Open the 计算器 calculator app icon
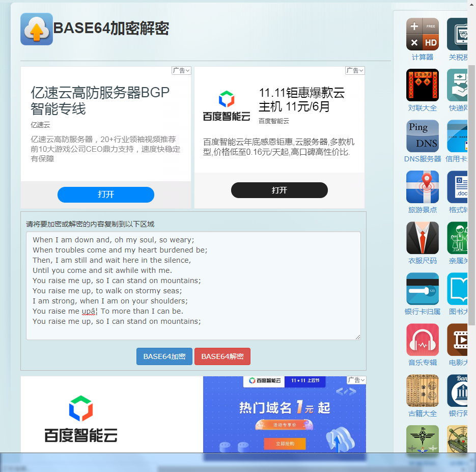This screenshot has height=472, width=476. tap(422, 34)
